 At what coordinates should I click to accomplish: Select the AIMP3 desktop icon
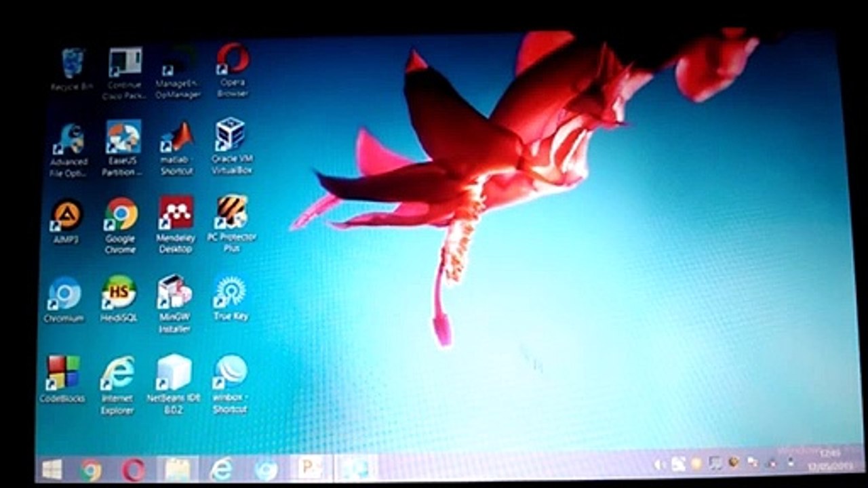click(x=66, y=222)
